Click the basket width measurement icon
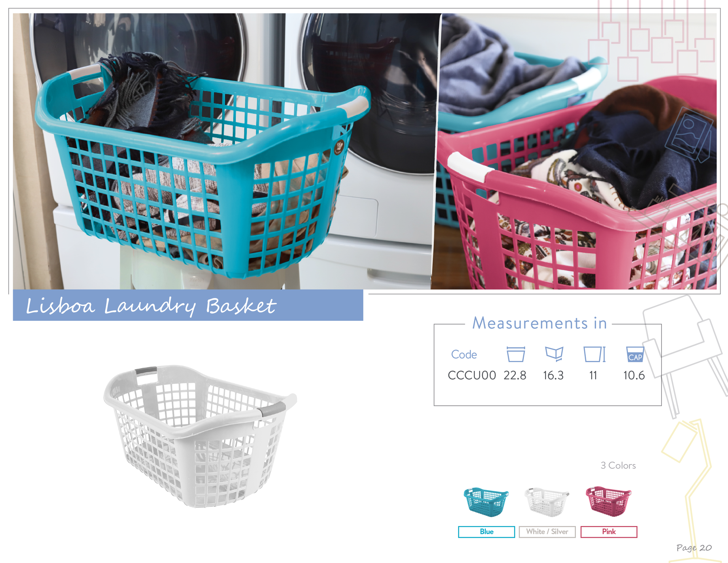 coord(515,354)
